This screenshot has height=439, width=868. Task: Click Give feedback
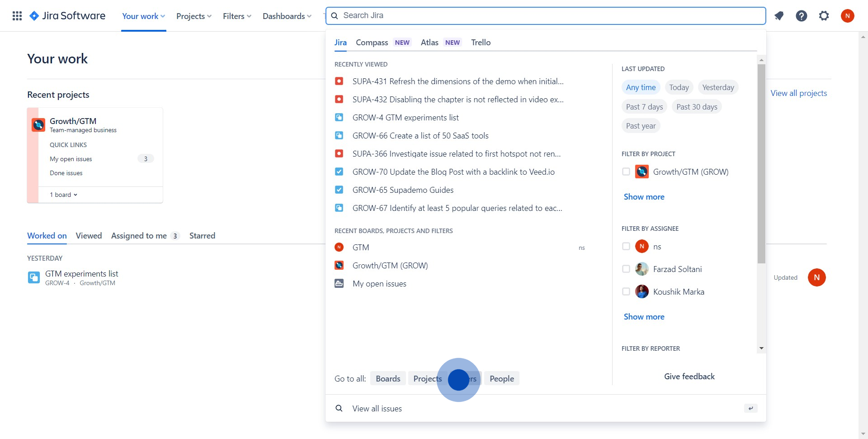[689, 377]
